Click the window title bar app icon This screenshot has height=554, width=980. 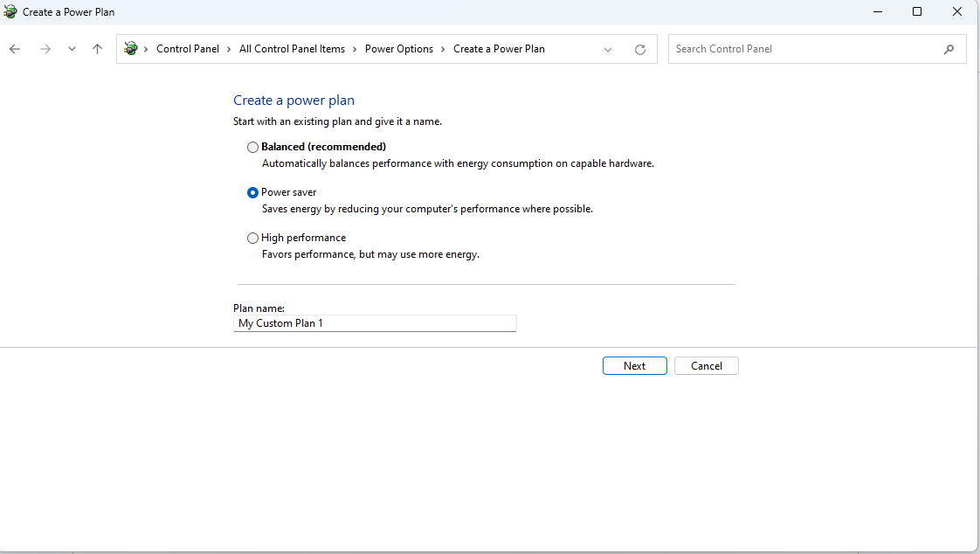[10, 12]
